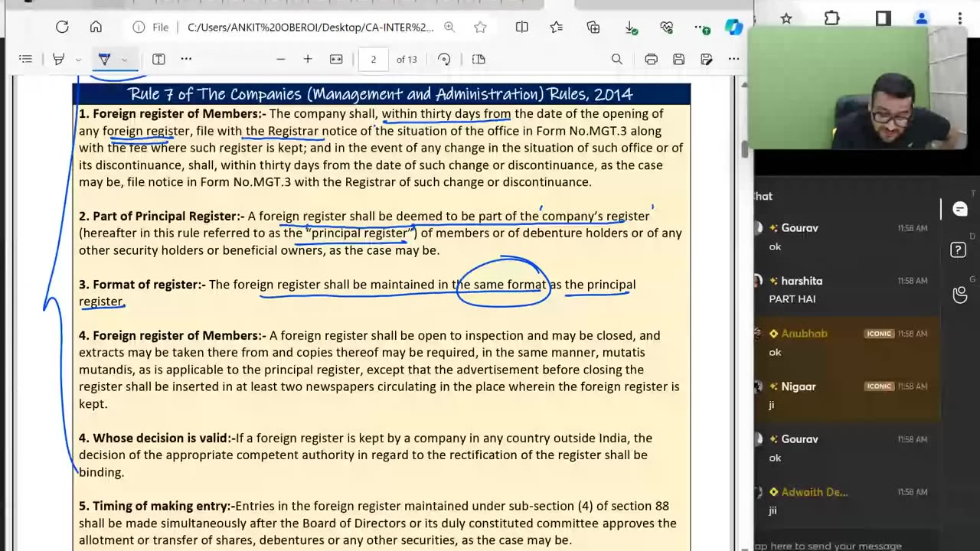
Task: Open the PDF table of contents panel
Action: (25, 59)
